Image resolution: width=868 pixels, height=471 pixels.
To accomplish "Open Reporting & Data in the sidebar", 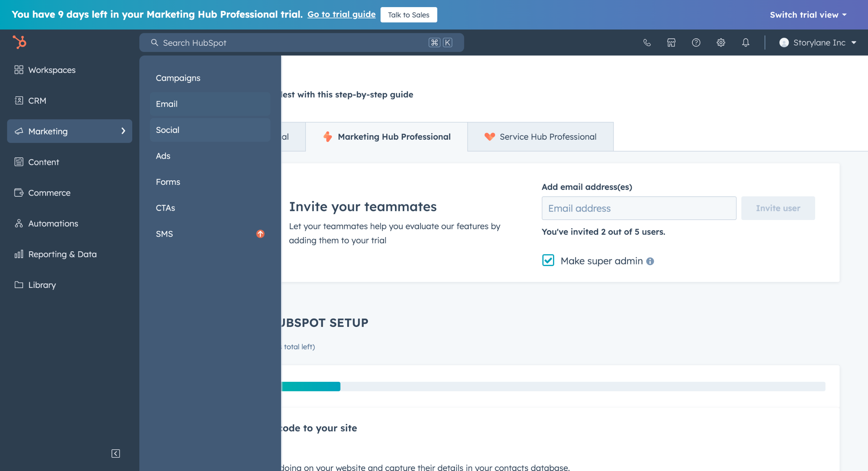I will coord(70,254).
